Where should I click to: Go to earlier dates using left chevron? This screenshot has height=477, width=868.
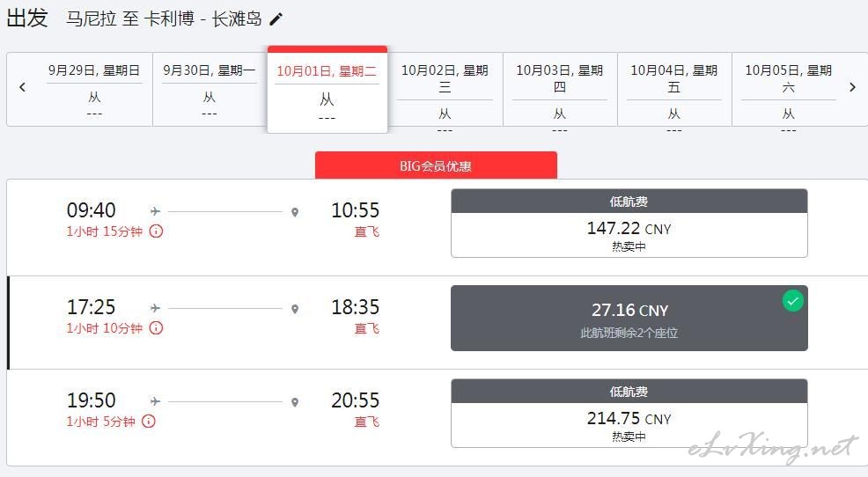pyautogui.click(x=23, y=87)
